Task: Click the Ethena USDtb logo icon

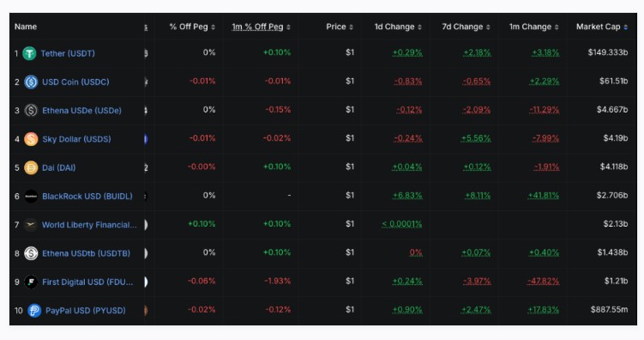Action: (31, 253)
